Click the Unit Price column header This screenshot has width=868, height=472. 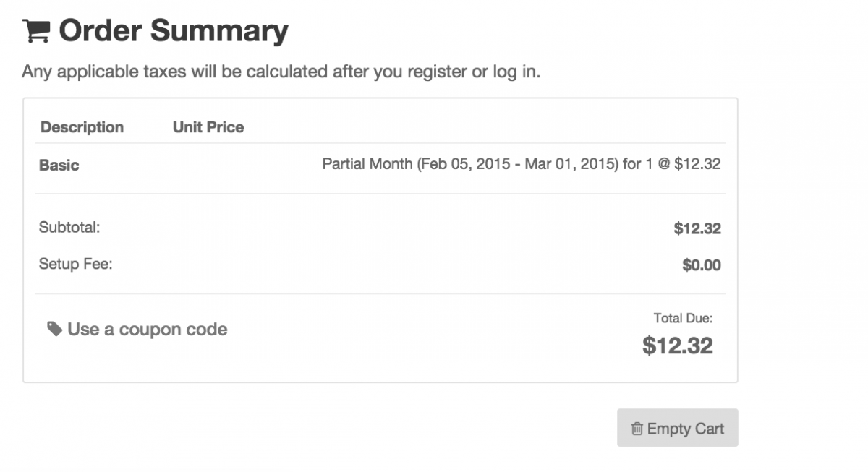coord(208,127)
